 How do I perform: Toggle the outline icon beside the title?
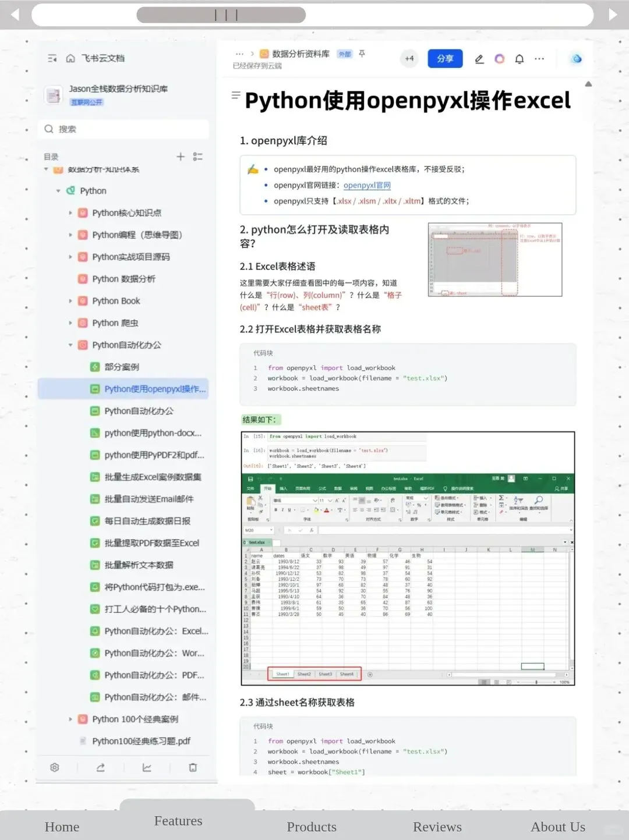coord(235,95)
